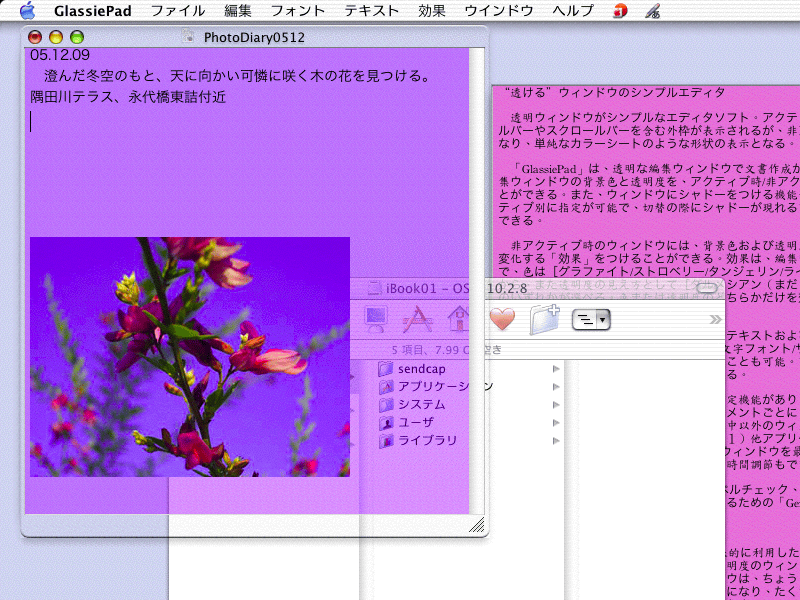Screen dimensions: 800x600
Task: Click the iBook01 Finder window title
Action: point(456,288)
